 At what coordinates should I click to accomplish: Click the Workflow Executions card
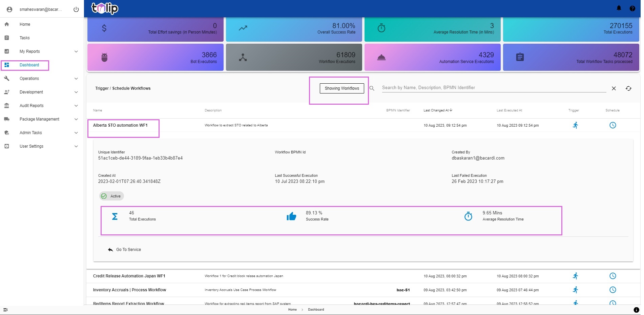coord(294,57)
